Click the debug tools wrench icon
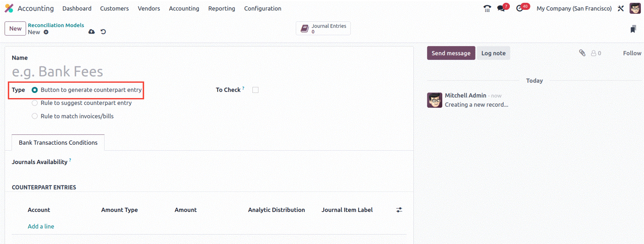644x244 pixels. pyautogui.click(x=621, y=8)
